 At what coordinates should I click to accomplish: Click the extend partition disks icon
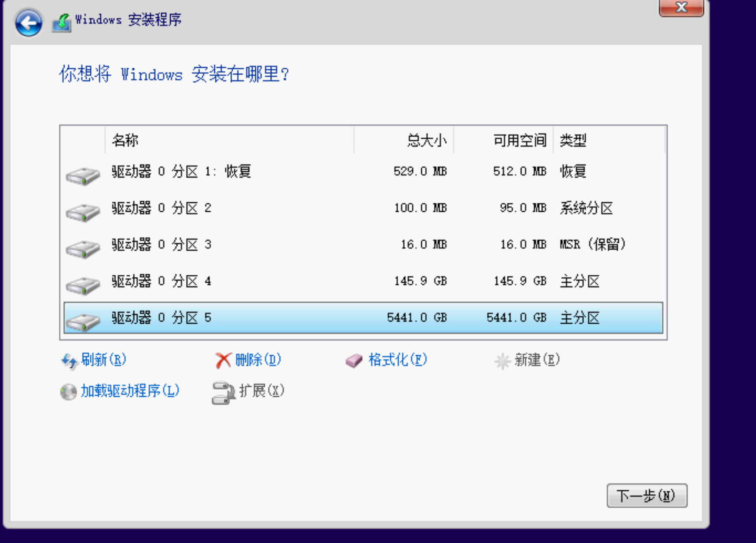223,393
